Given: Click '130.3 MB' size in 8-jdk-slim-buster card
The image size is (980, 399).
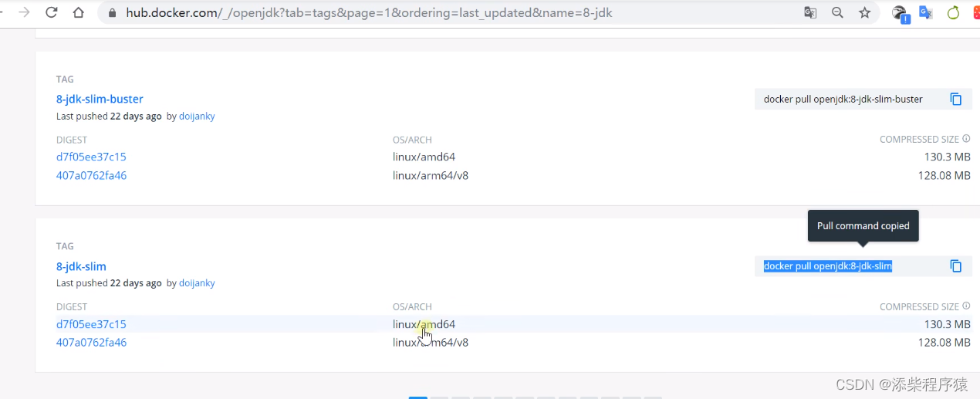Looking at the screenshot, I should coord(947,157).
